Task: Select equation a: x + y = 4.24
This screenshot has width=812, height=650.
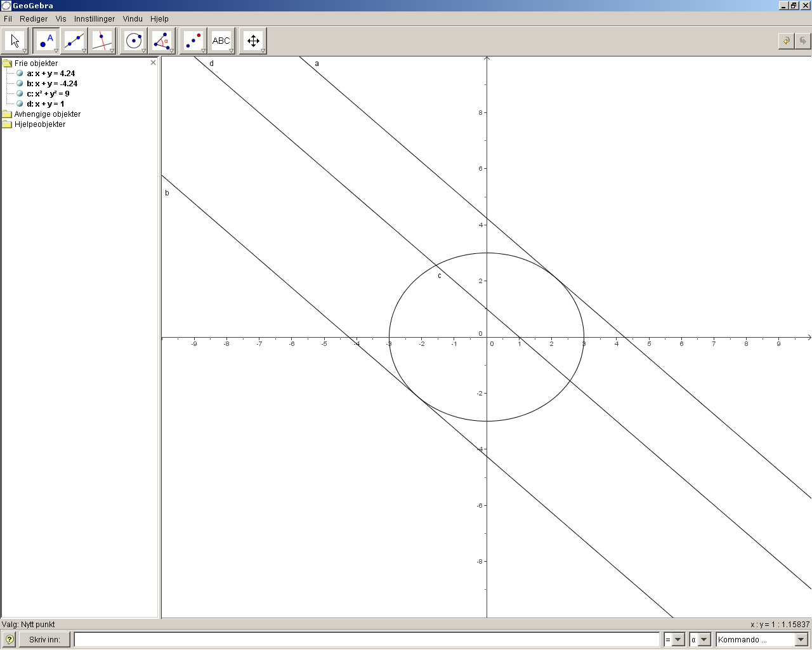Action: pos(51,74)
